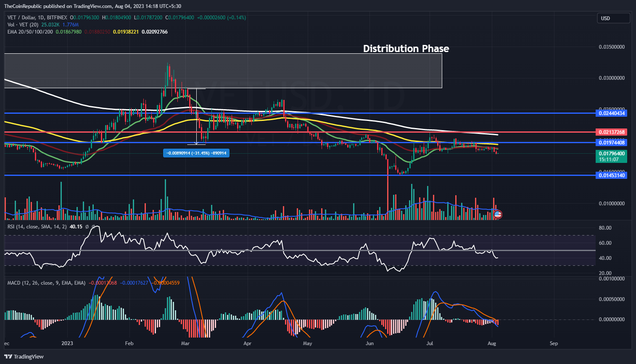
Task: Select the Vol · VET (20) indicator legend
Action: click(23, 25)
